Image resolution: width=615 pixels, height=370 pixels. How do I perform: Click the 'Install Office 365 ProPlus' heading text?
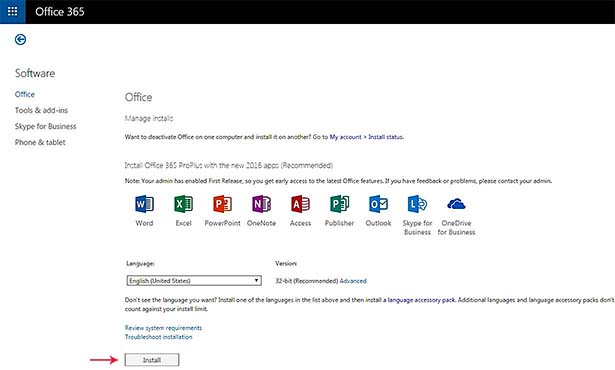coord(229,165)
